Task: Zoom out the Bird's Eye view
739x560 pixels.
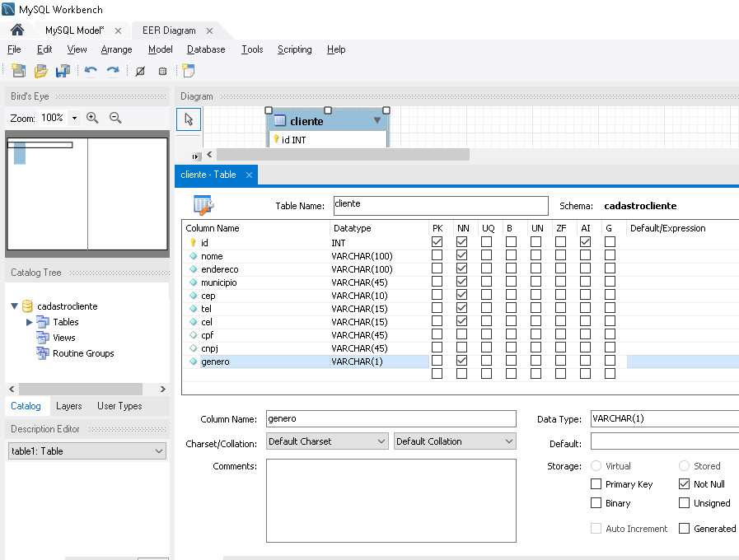Action: 115,118
